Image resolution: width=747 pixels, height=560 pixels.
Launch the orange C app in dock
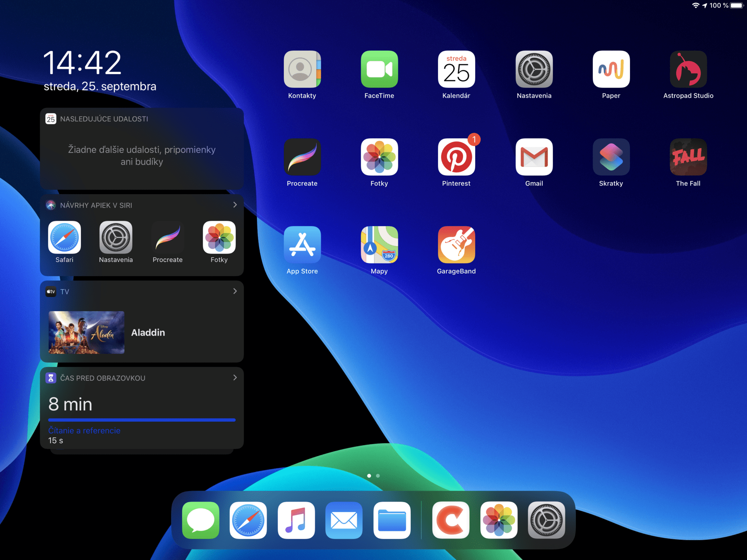pyautogui.click(x=451, y=520)
